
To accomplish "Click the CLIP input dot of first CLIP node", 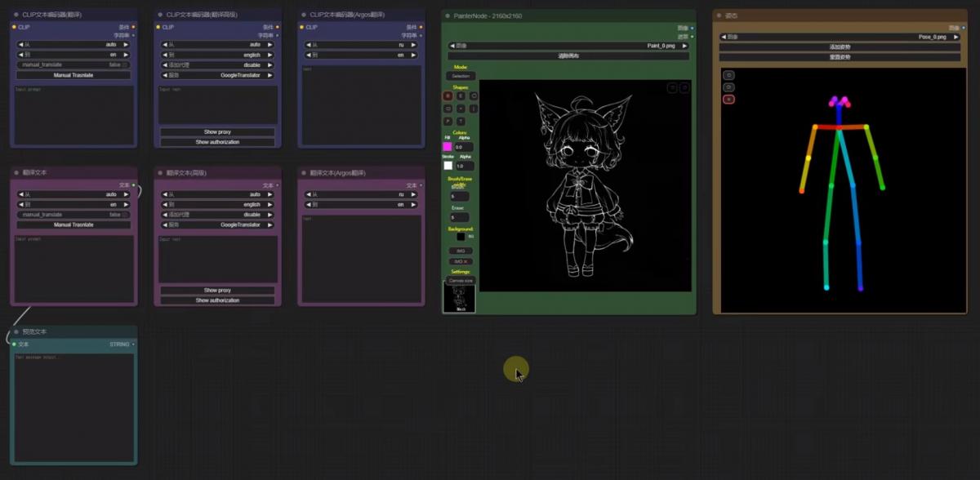I will [x=14, y=27].
